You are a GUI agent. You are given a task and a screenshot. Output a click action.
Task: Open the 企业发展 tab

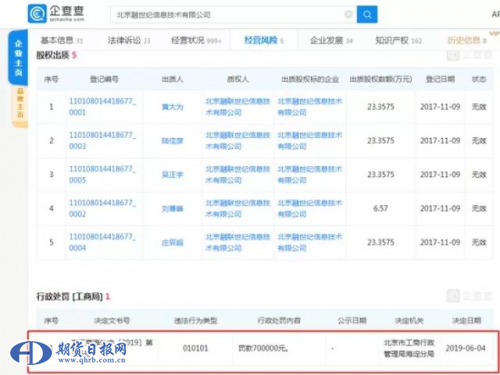[x=331, y=40]
